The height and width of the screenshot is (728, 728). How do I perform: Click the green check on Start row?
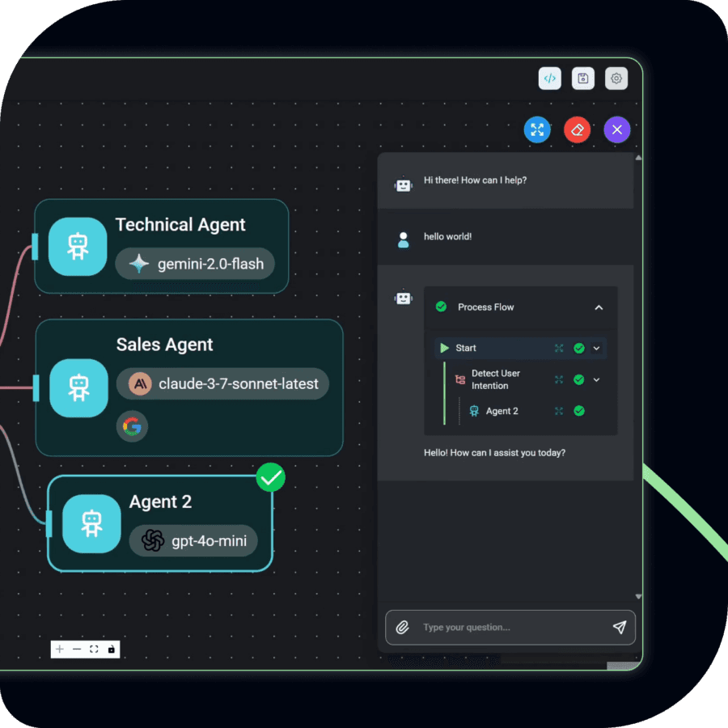(x=579, y=348)
